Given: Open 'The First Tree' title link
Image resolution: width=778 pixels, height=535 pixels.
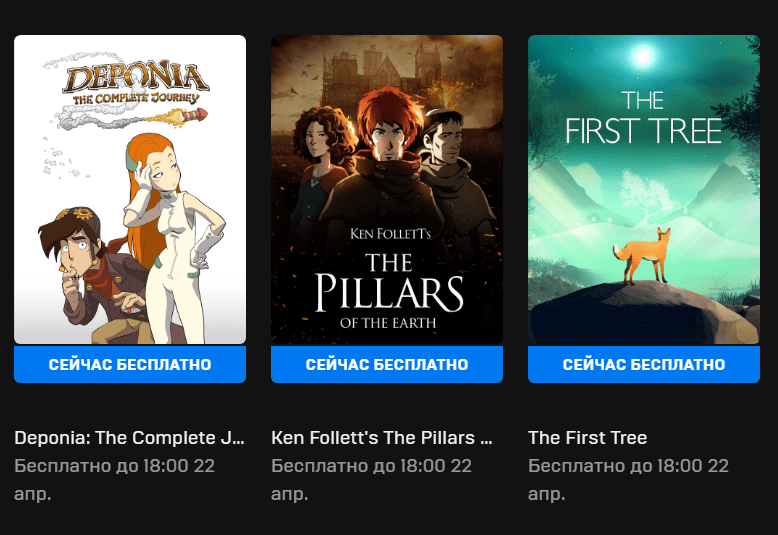Looking at the screenshot, I should (x=587, y=438).
